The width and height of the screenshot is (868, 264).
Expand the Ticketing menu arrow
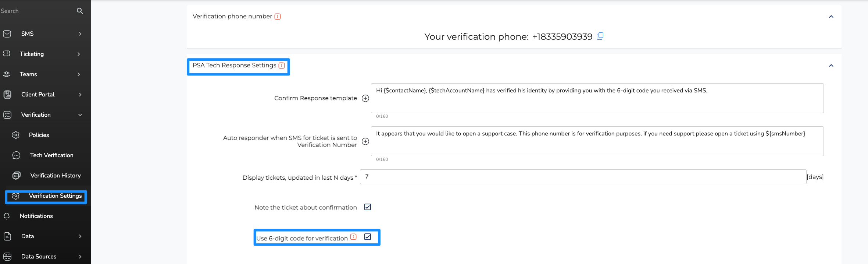click(x=79, y=54)
